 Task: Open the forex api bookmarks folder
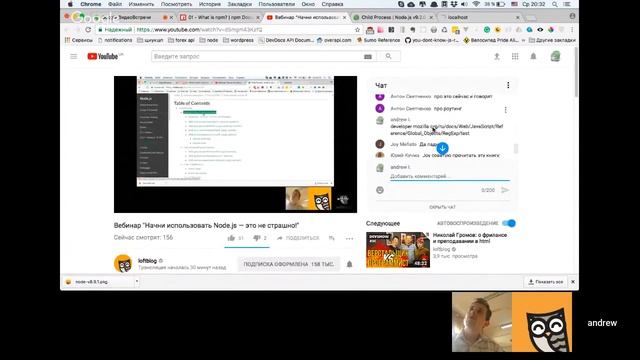[181, 40]
